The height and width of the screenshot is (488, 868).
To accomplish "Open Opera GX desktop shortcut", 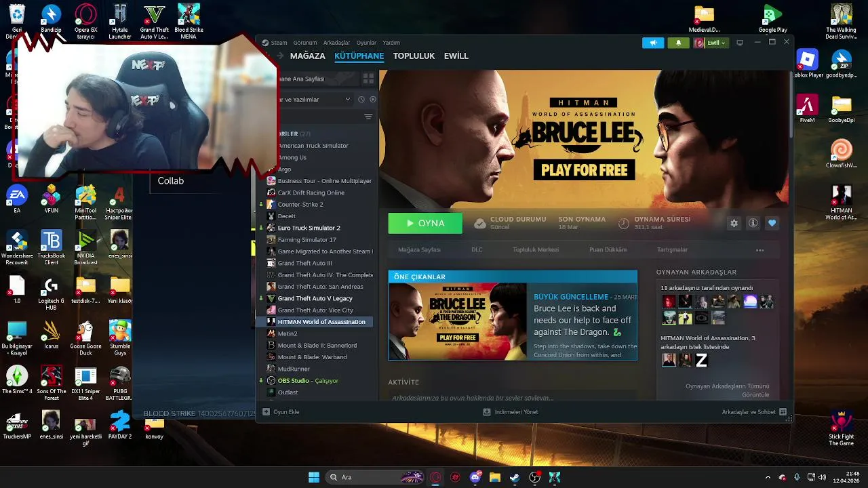I will point(85,22).
